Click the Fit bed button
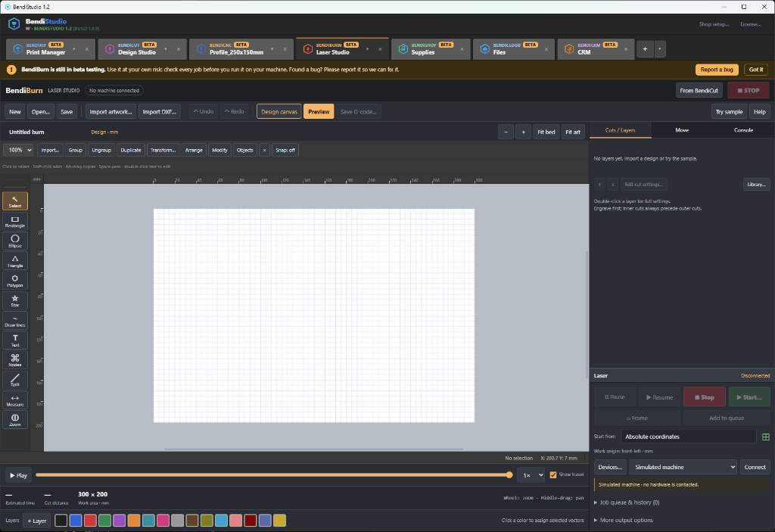 click(x=546, y=132)
